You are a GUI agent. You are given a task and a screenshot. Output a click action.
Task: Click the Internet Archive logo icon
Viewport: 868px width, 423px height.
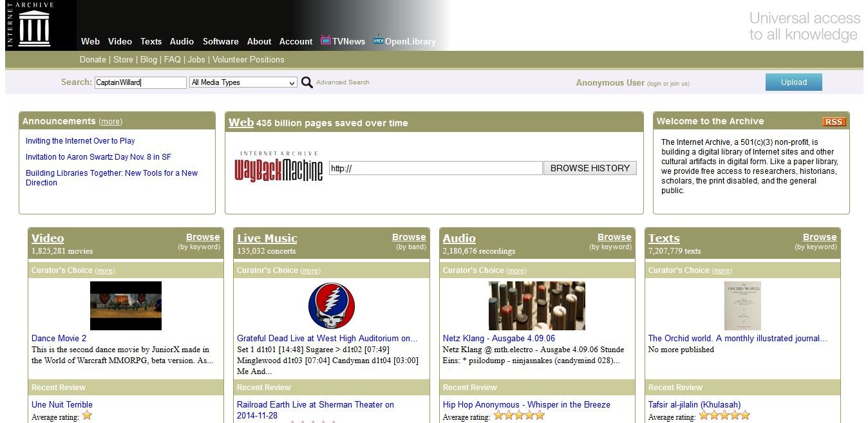(33, 26)
